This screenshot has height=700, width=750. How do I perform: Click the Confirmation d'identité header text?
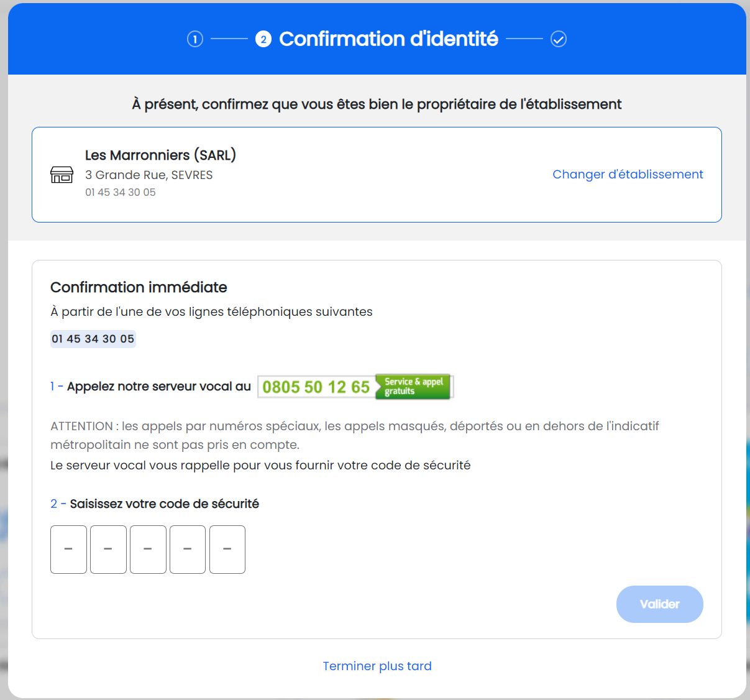click(389, 39)
